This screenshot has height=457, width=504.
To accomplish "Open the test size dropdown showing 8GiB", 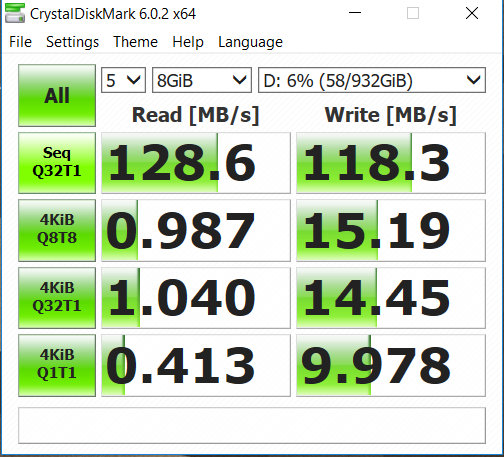I will point(202,80).
